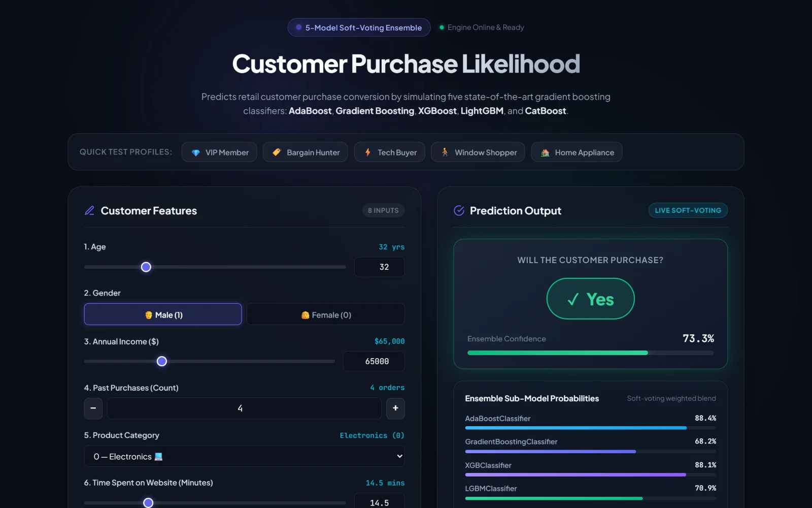Click the pencil icon beside Customer Features
Image resolution: width=812 pixels, height=508 pixels.
pyautogui.click(x=89, y=210)
